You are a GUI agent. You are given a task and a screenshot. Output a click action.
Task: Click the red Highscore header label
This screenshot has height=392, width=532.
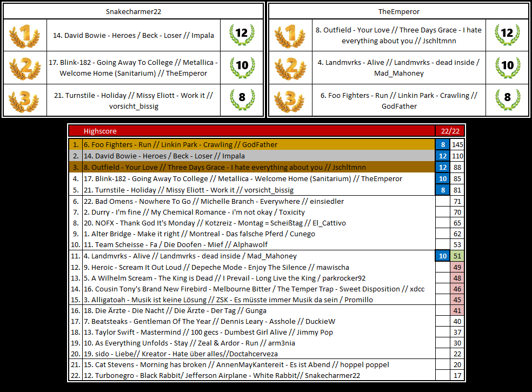(x=100, y=131)
